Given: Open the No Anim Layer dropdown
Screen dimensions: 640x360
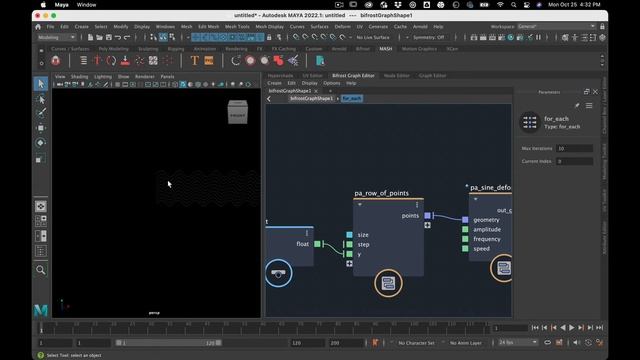Looking at the screenshot, I should click(466, 343).
